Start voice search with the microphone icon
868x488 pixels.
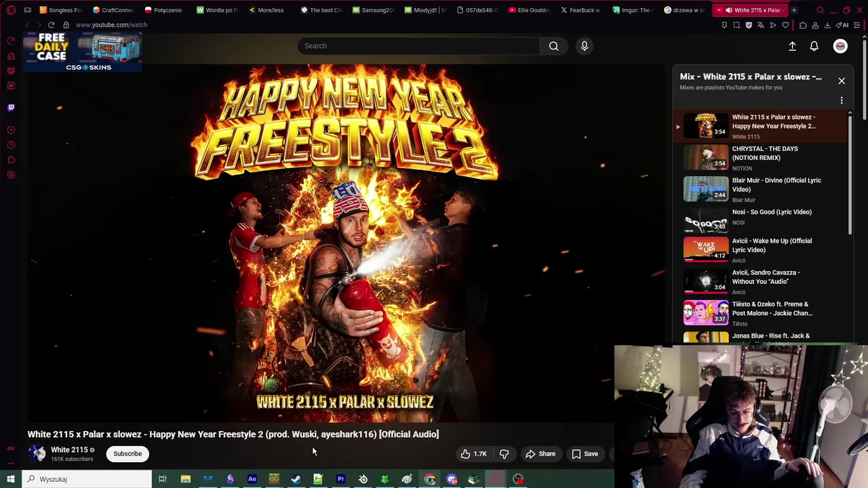coord(585,46)
